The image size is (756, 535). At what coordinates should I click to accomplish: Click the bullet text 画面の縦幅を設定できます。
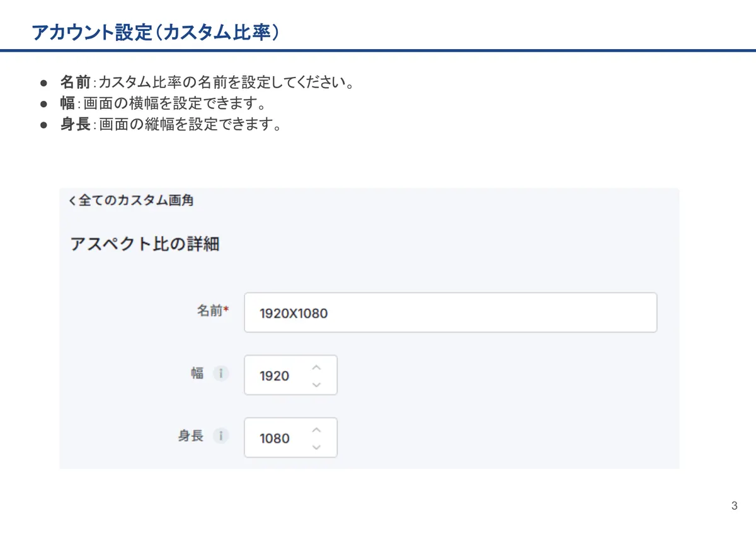[x=190, y=124]
